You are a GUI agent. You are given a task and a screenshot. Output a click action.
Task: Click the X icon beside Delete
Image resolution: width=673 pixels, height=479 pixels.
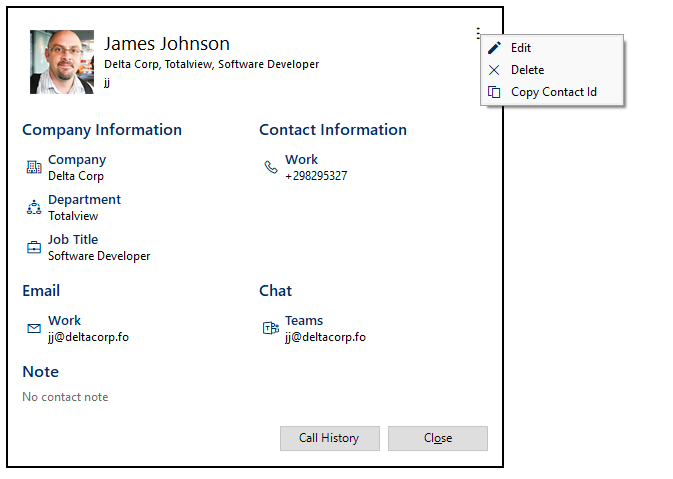[x=494, y=70]
